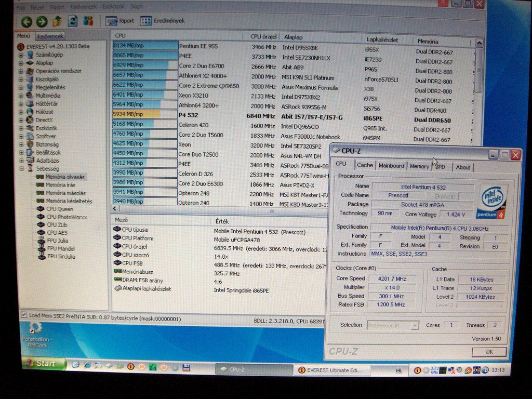Image resolution: width=532 pixels, height=399 pixels.
Task: Click the save floppy icon in quick launch
Action: coord(186,368)
